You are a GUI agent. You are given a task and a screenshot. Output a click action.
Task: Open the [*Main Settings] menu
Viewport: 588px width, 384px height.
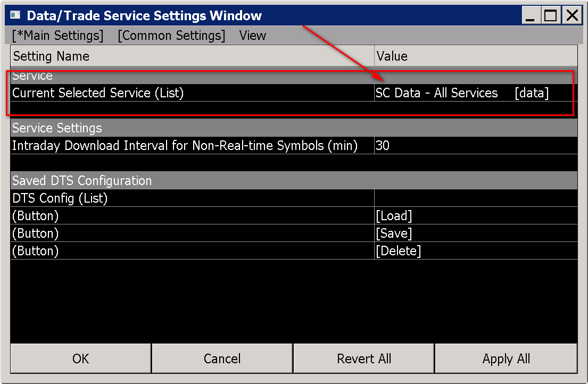tap(57, 36)
